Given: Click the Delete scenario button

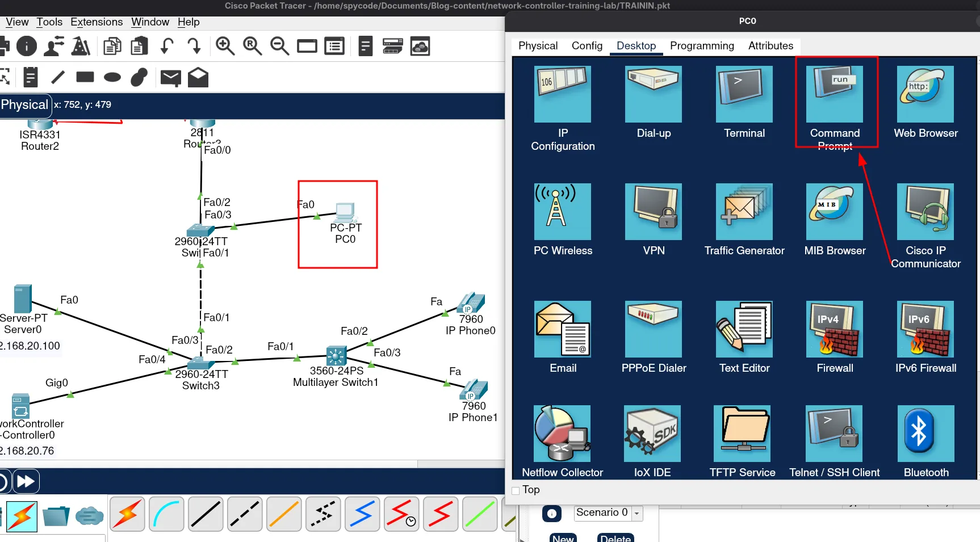Looking at the screenshot, I should click(x=615, y=537).
